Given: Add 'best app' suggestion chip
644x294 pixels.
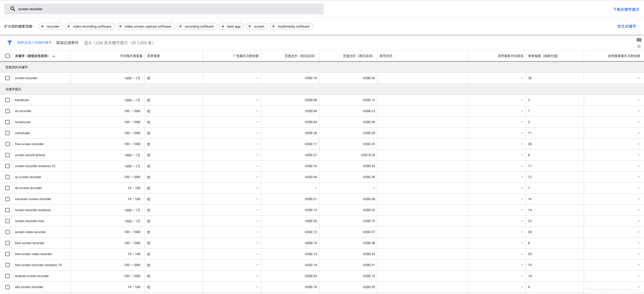Looking at the screenshot, I should [231, 26].
